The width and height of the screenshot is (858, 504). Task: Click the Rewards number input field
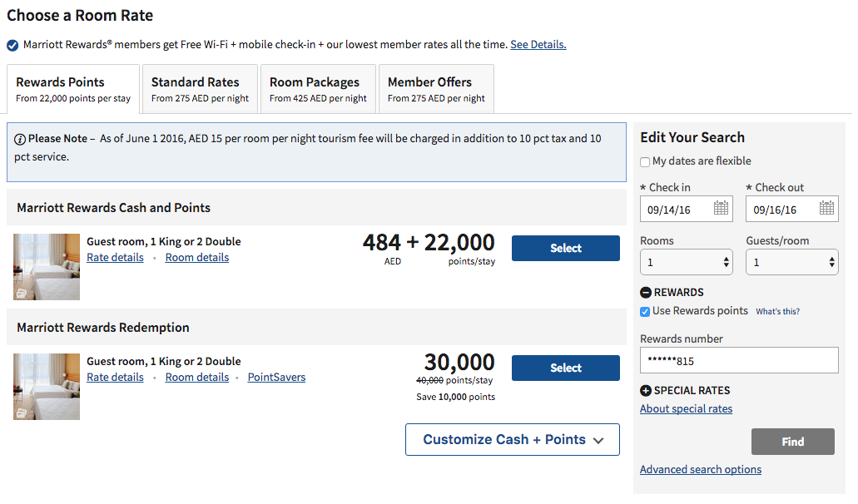pos(739,360)
